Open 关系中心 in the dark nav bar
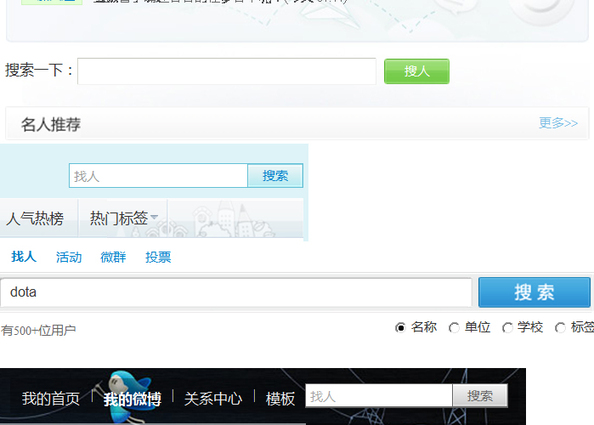Screen dimensions: 594x425 (x=213, y=398)
